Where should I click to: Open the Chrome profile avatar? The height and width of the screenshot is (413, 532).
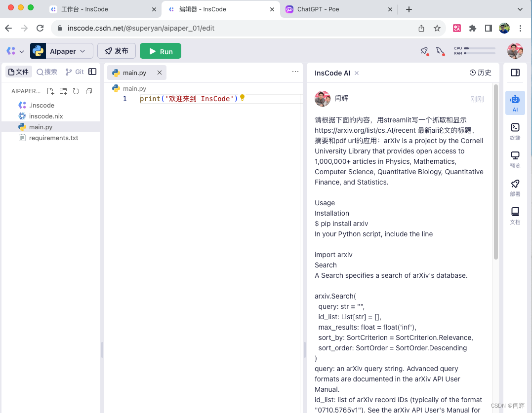[504, 28]
